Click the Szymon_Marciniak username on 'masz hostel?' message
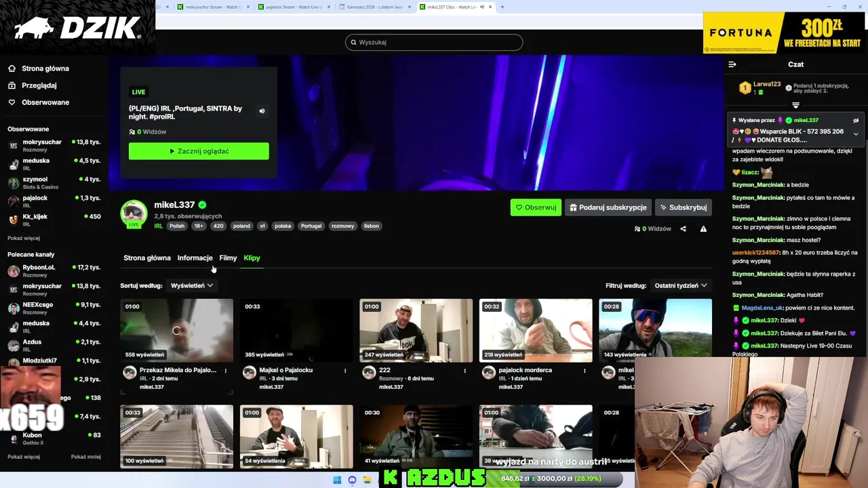Image resolution: width=868 pixels, height=488 pixels. [758, 240]
